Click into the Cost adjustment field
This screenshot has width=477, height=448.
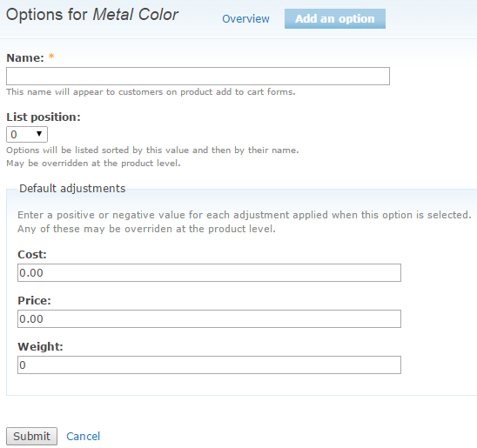[x=209, y=272]
